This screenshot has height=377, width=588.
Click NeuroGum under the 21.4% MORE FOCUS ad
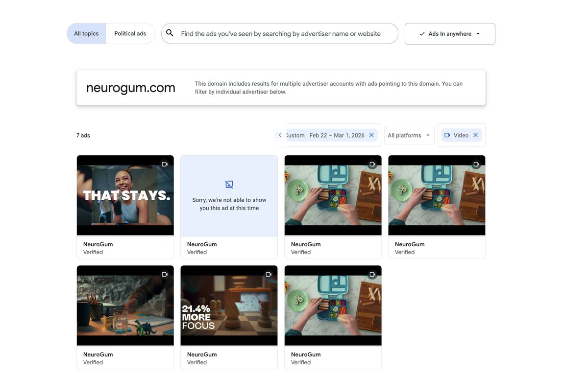(x=202, y=354)
